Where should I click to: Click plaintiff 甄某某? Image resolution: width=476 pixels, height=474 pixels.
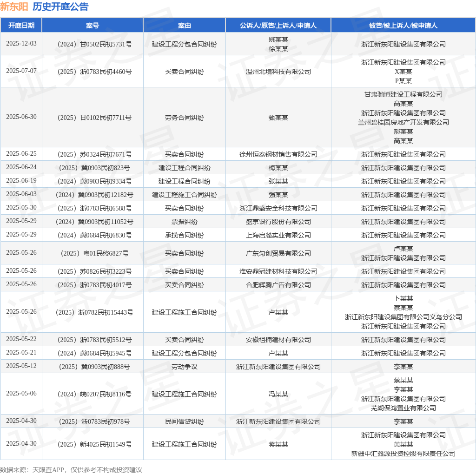tap(278, 118)
